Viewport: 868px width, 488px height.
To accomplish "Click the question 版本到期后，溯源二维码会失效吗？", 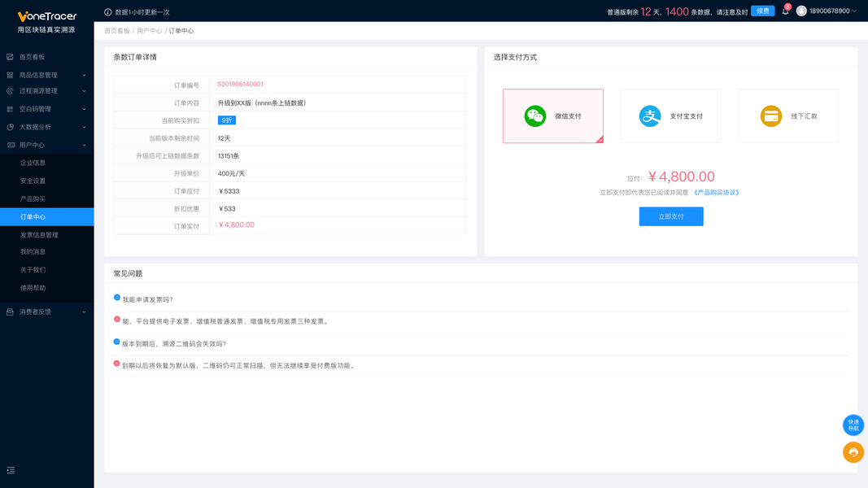I will tap(174, 343).
